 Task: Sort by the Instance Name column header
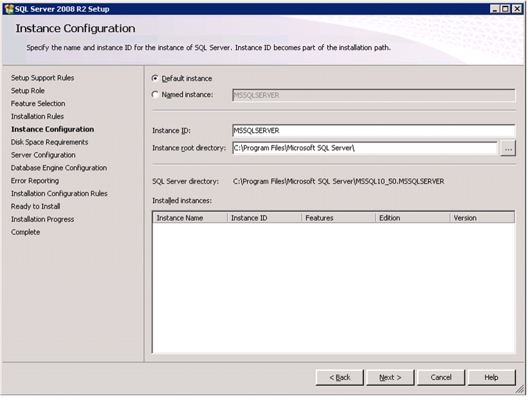point(190,218)
